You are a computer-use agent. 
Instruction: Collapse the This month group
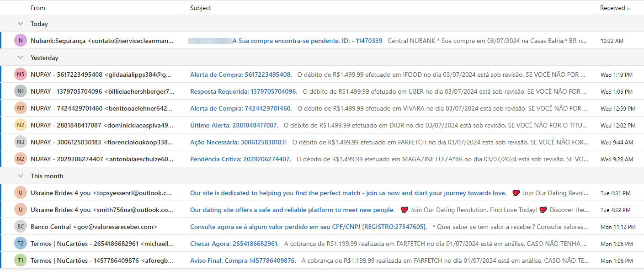click(x=20, y=176)
